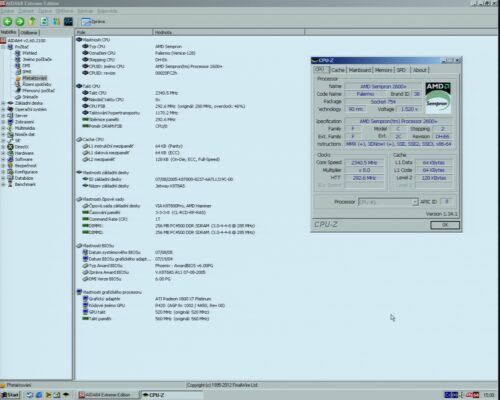
Task: Select the CPU tab in CPU-Z
Action: [x=320, y=69]
